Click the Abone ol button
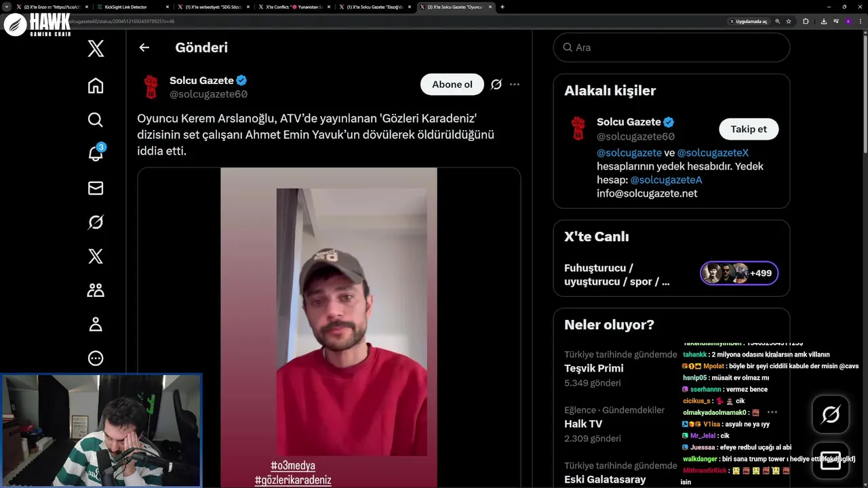868x488 pixels. [x=452, y=85]
